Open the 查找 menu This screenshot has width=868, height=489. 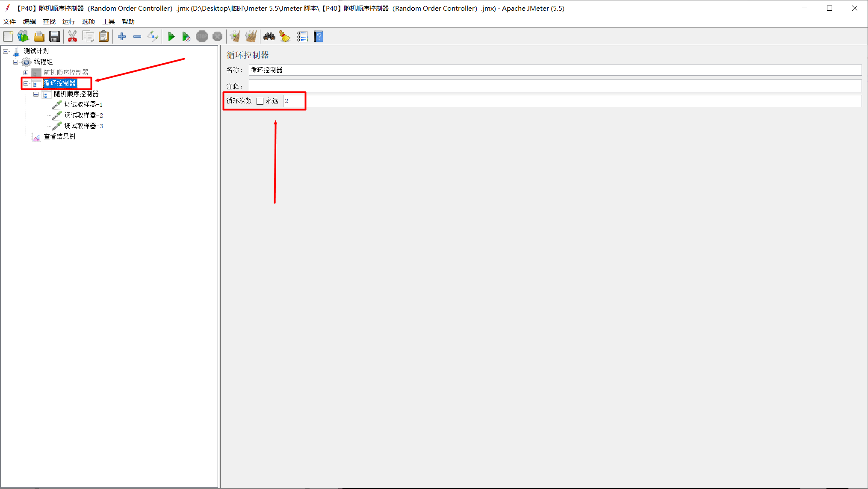pyautogui.click(x=49, y=21)
